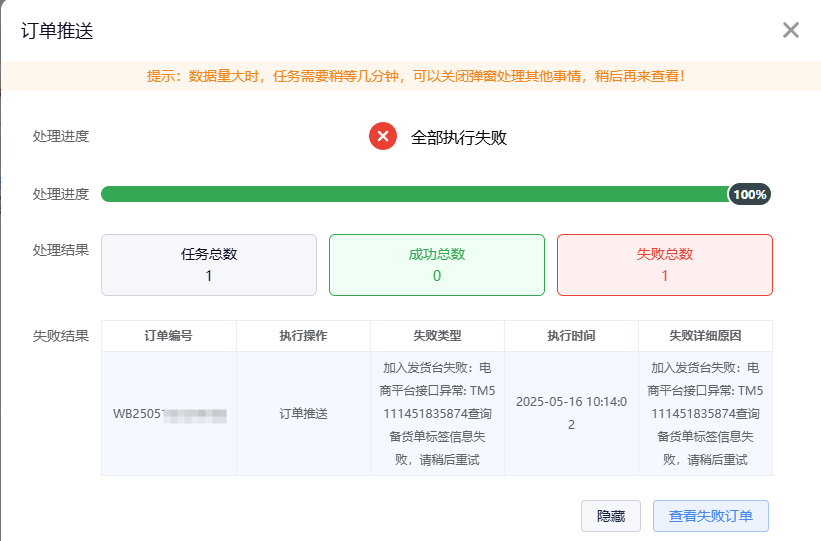This screenshot has width=821, height=541.
Task: Select the 成功总数 summary card
Action: click(x=437, y=265)
